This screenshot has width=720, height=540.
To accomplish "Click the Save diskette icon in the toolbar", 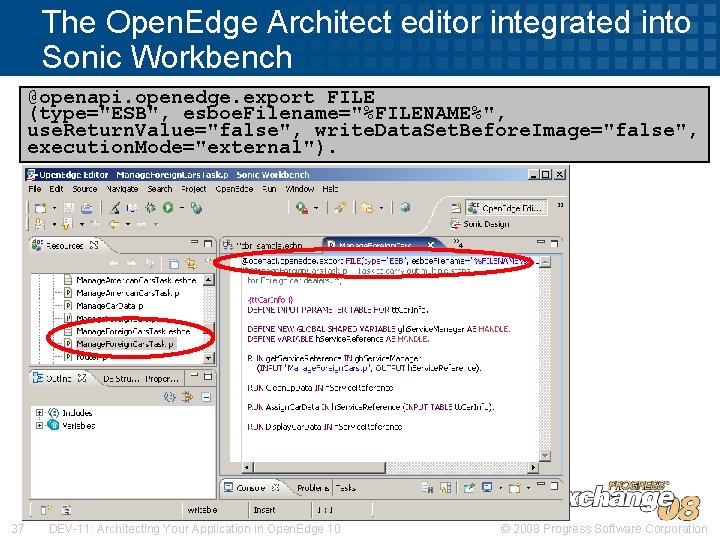I will 68,208.
